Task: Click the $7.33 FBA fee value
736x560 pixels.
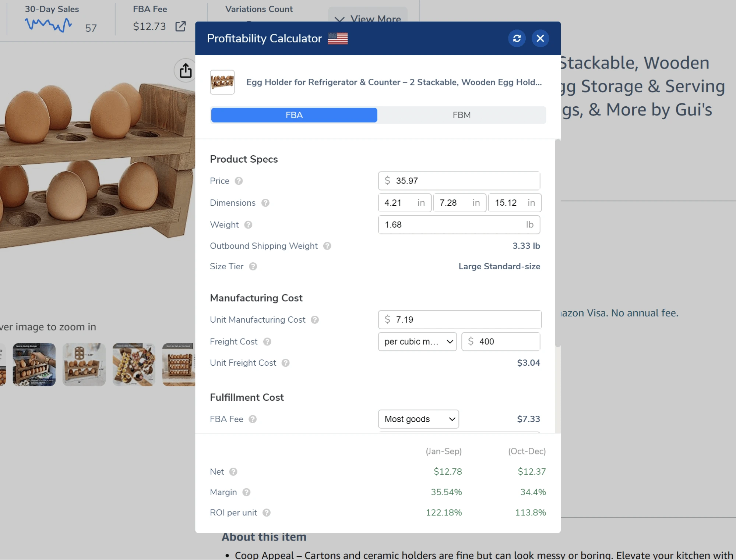Action: [x=528, y=419]
